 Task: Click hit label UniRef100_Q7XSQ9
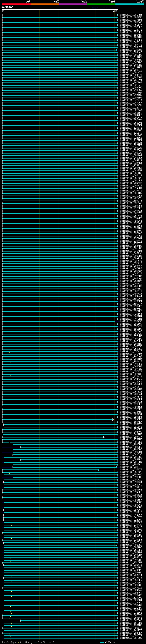[x=131, y=93]
